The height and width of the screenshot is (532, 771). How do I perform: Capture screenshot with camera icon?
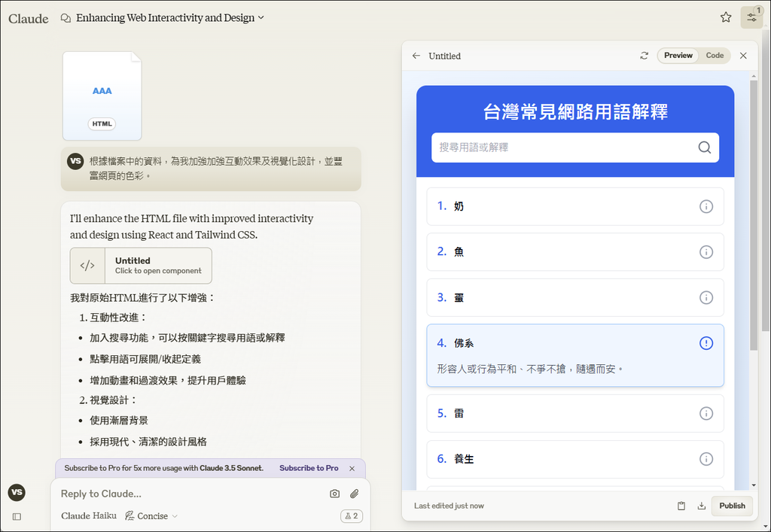point(334,494)
